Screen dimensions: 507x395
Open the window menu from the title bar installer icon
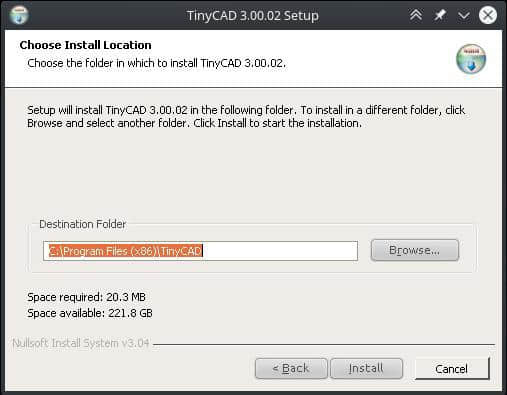click(x=19, y=15)
